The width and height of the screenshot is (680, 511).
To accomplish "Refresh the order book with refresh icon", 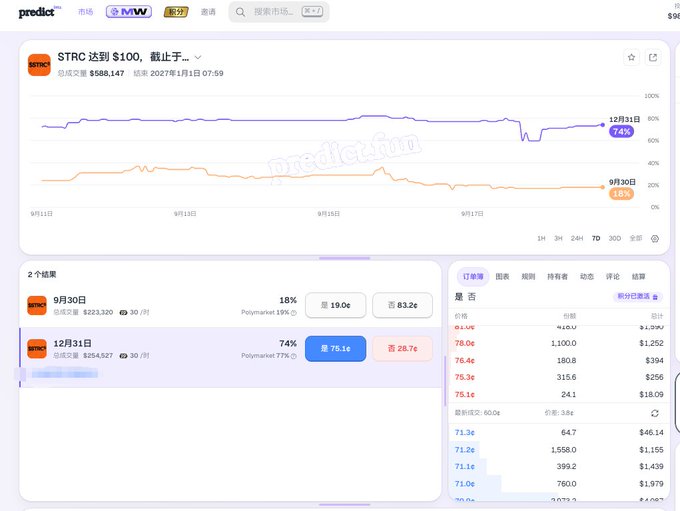I will 655,413.
